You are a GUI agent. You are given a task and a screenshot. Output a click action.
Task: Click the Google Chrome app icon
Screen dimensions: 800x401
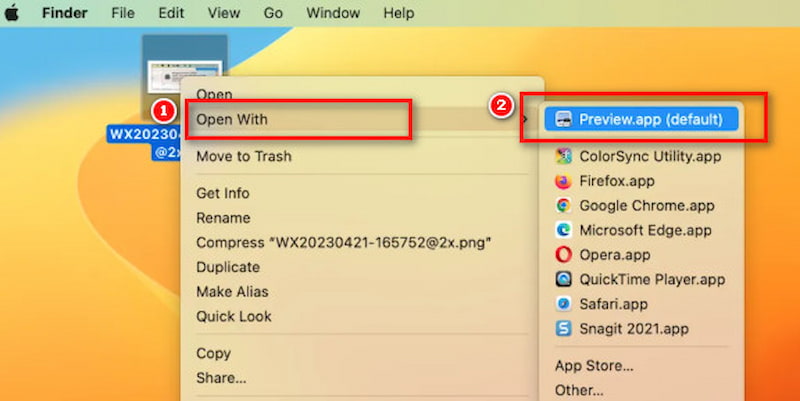(563, 206)
